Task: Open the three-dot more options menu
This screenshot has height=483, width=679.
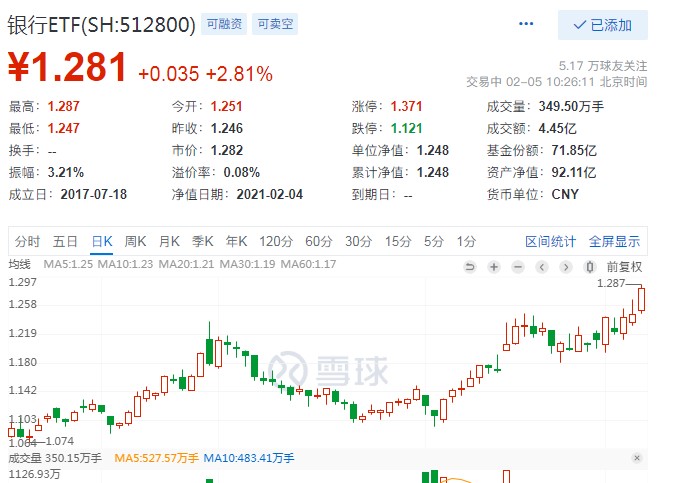Action: point(526,24)
